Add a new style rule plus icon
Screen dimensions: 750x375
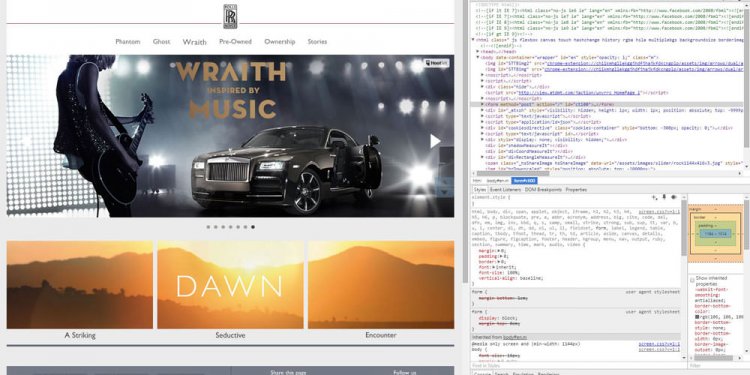click(x=654, y=197)
